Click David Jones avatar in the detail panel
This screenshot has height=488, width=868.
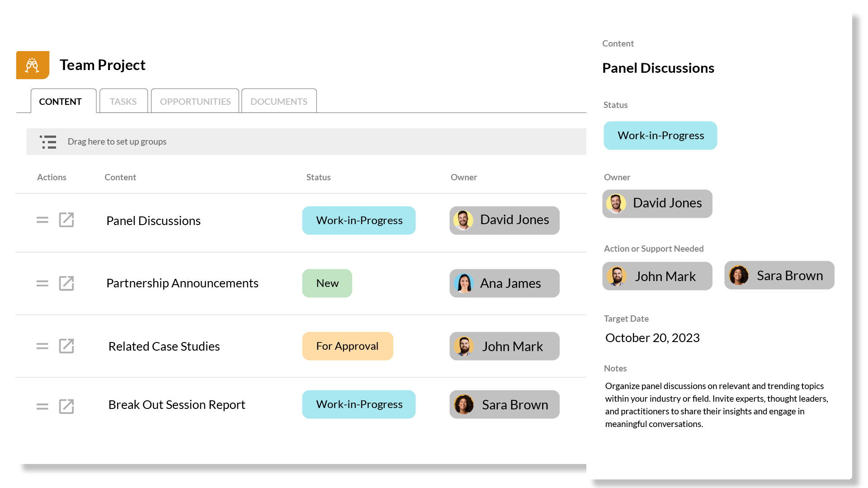(616, 204)
